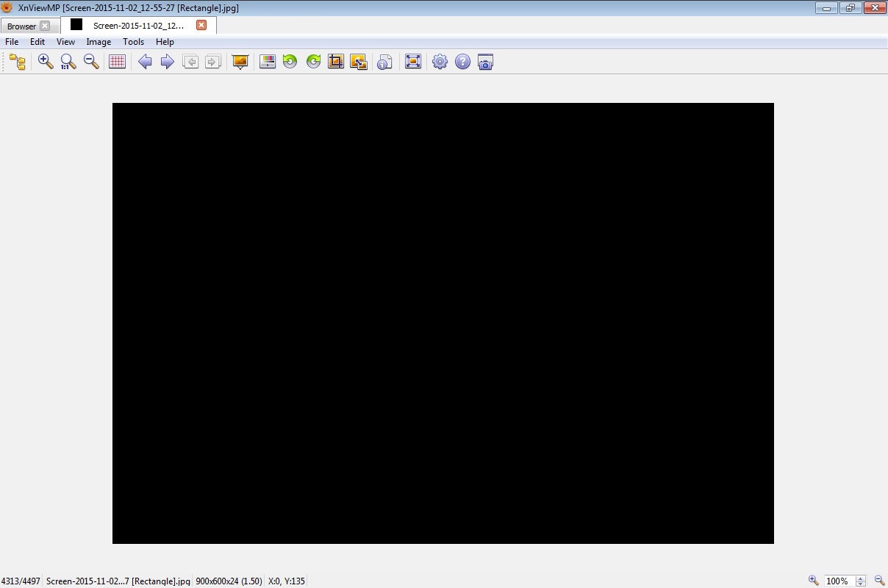Close the Browser tab
888x588 pixels.
(45, 26)
